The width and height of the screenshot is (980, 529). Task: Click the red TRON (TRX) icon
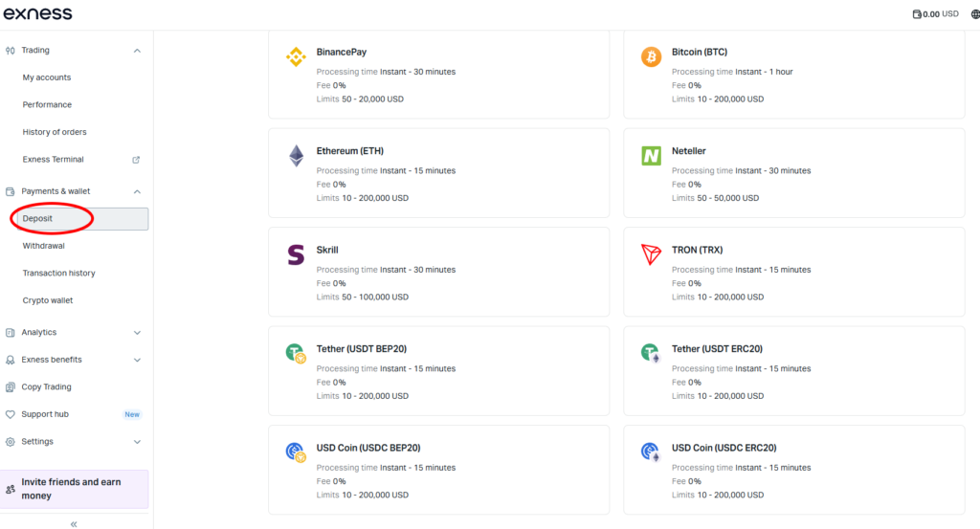(651, 254)
